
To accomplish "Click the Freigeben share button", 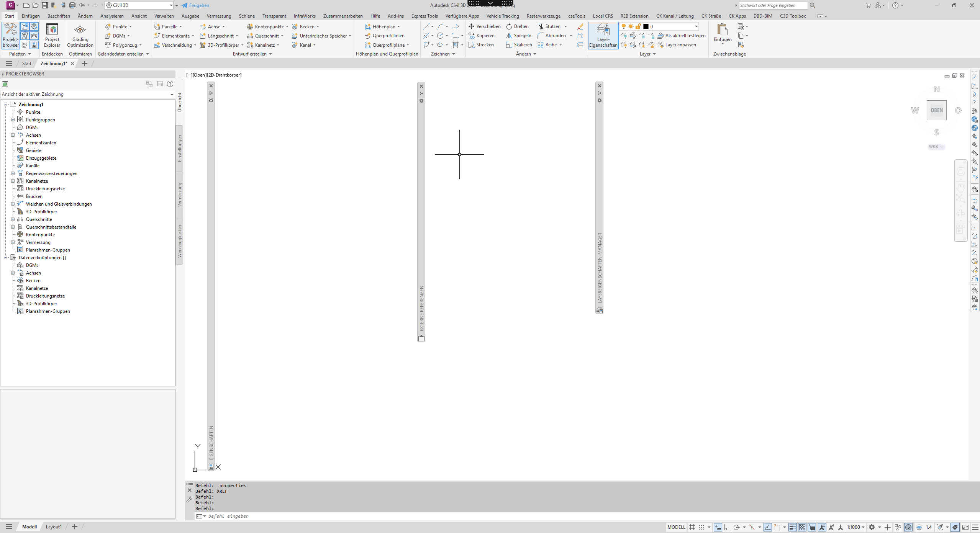I will coord(195,5).
